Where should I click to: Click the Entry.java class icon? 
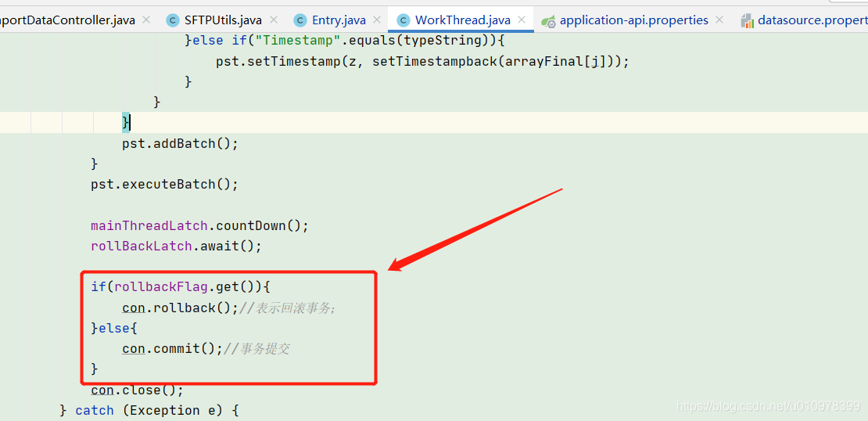300,21
